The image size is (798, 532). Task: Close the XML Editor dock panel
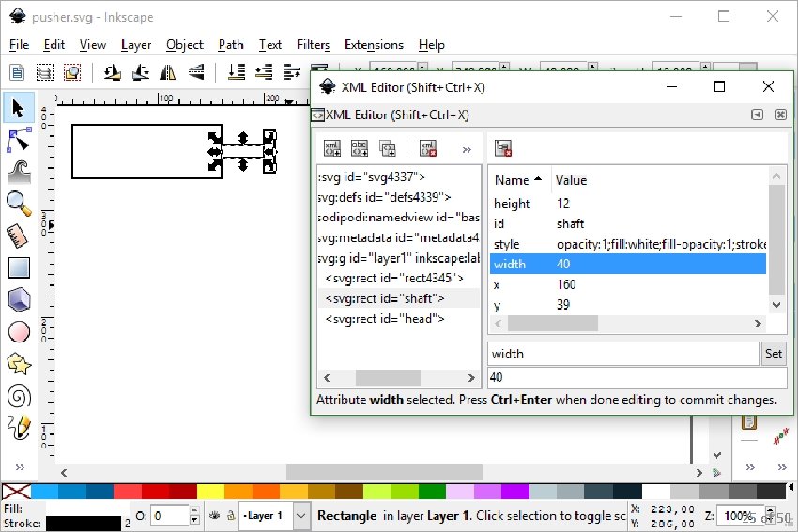coord(780,114)
